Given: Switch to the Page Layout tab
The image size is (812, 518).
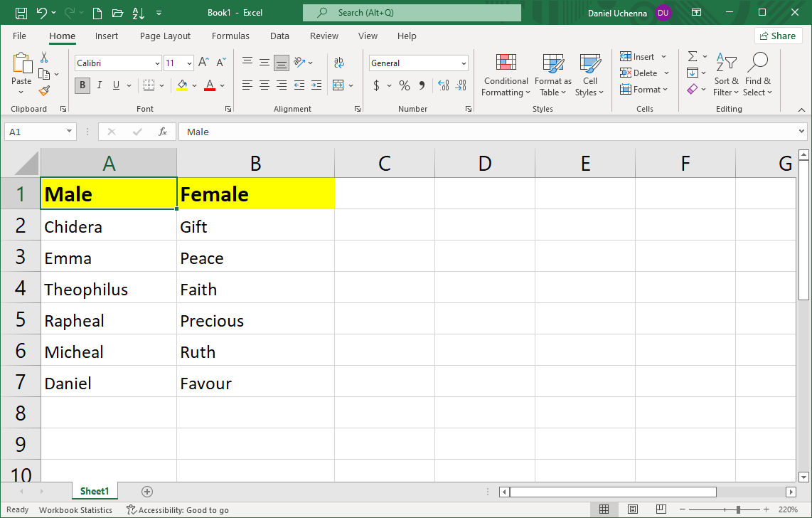Looking at the screenshot, I should coord(165,36).
